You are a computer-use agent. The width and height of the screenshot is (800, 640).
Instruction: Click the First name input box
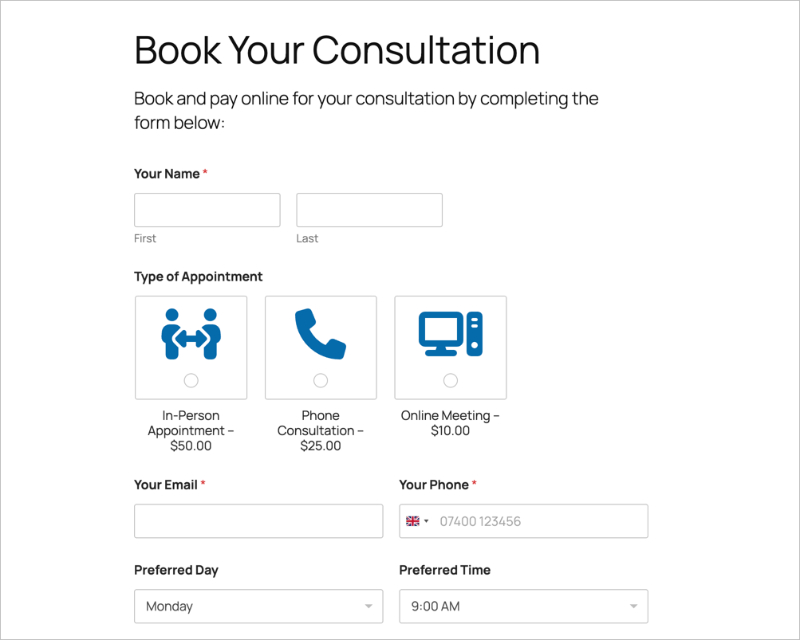coord(206,210)
